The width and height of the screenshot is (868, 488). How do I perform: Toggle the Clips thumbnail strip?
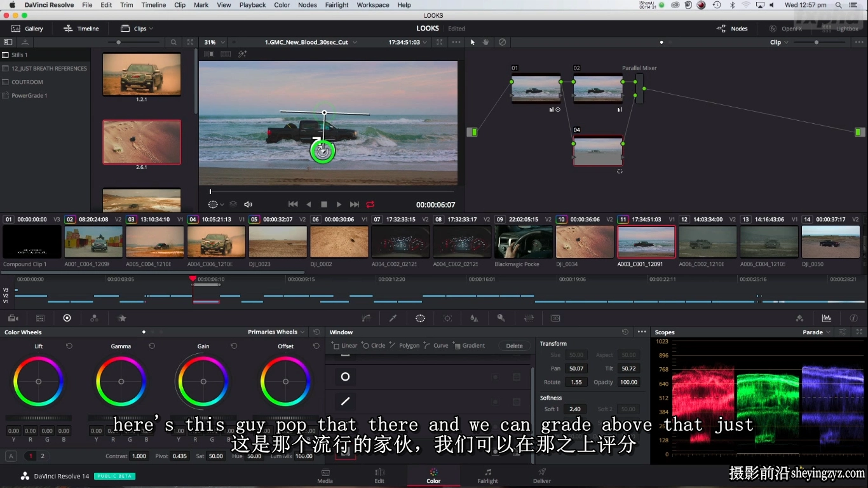coord(133,29)
